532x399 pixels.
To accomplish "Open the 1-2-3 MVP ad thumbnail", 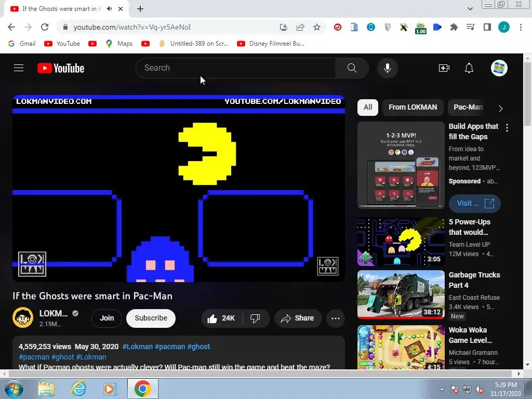I will click(x=401, y=165).
